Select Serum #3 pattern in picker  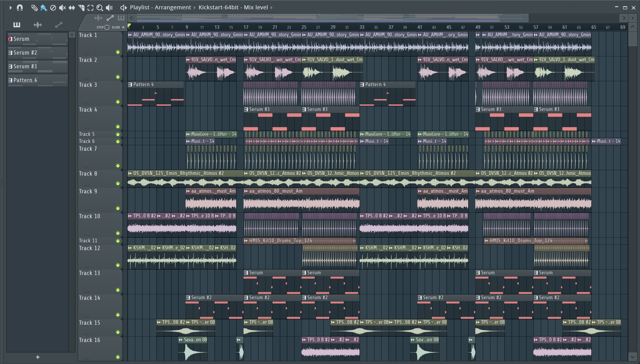point(38,67)
